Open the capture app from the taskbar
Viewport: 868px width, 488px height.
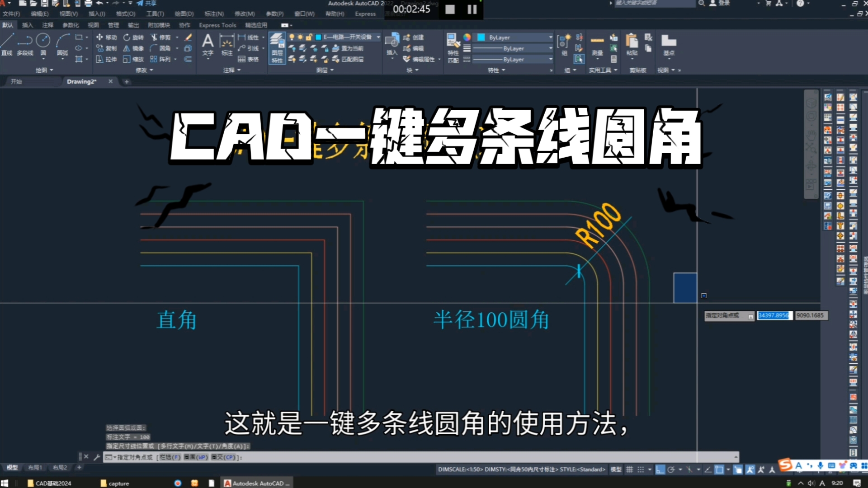(114, 483)
